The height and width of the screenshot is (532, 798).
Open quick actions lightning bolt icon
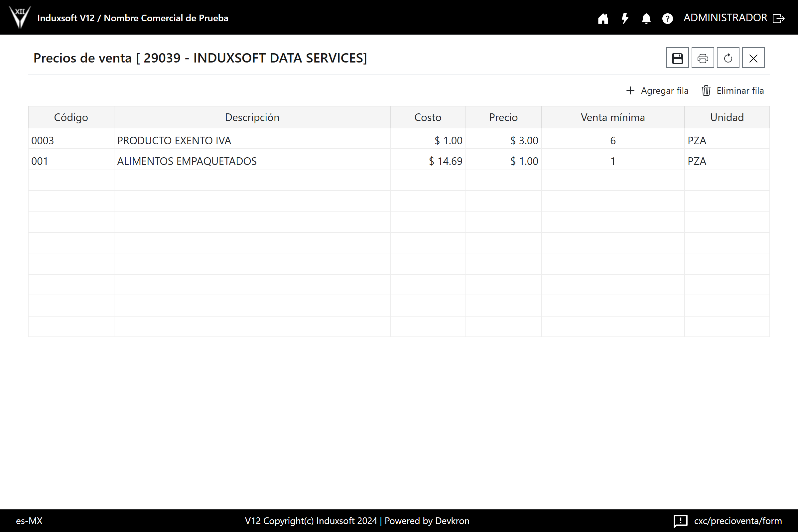[x=625, y=18]
